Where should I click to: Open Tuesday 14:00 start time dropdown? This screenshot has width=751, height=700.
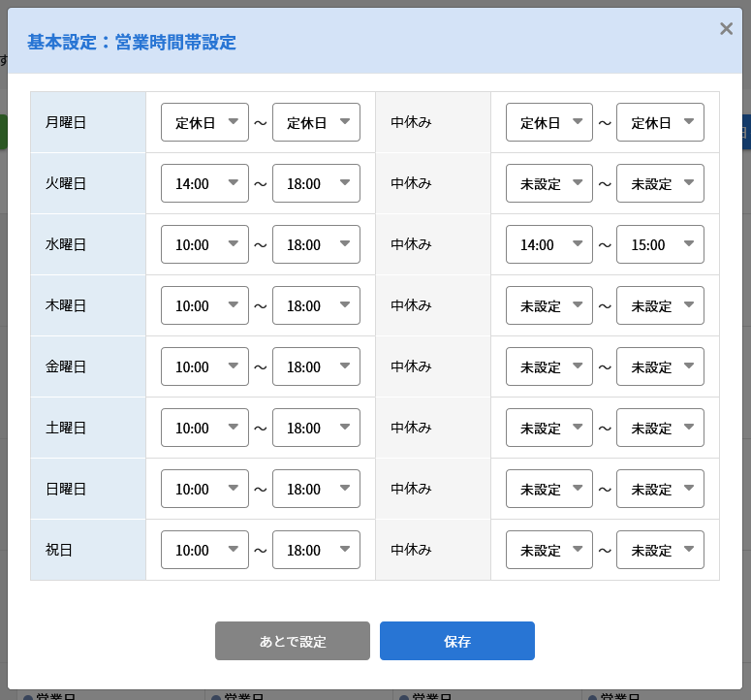click(204, 183)
